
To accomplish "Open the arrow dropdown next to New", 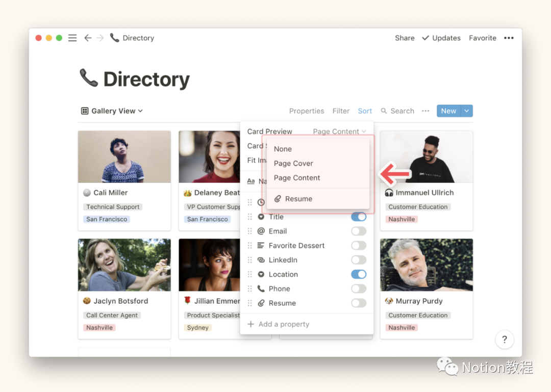I will 467,111.
